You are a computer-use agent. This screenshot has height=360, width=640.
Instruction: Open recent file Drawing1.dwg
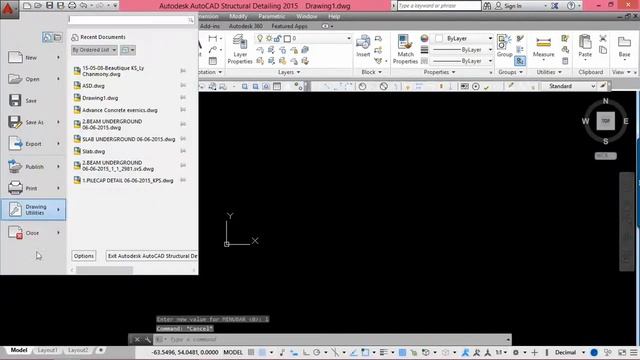click(x=100, y=98)
